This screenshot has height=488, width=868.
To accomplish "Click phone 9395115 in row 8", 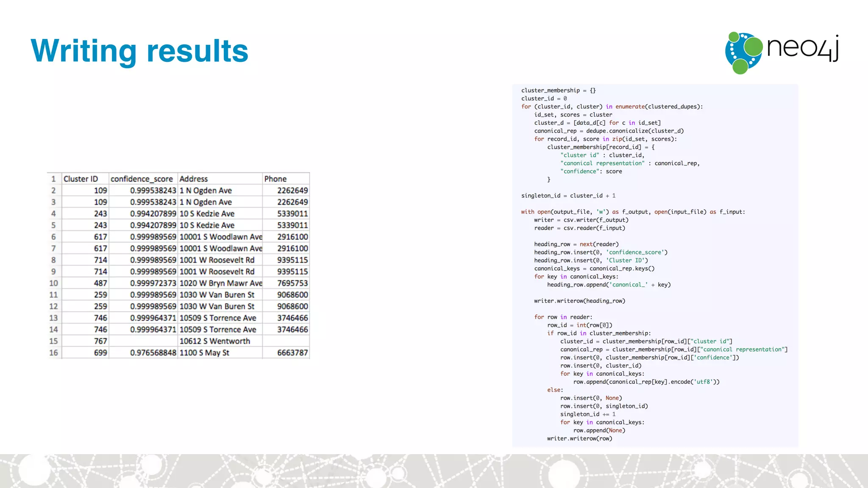I will (286, 260).
